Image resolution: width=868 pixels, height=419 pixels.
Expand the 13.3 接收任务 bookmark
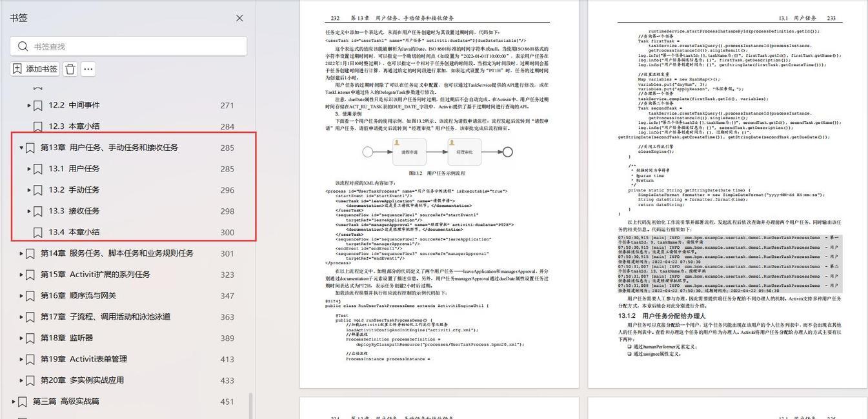(x=29, y=211)
